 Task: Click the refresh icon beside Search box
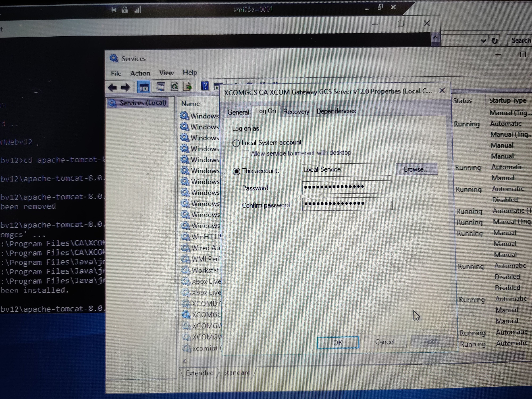pyautogui.click(x=495, y=41)
